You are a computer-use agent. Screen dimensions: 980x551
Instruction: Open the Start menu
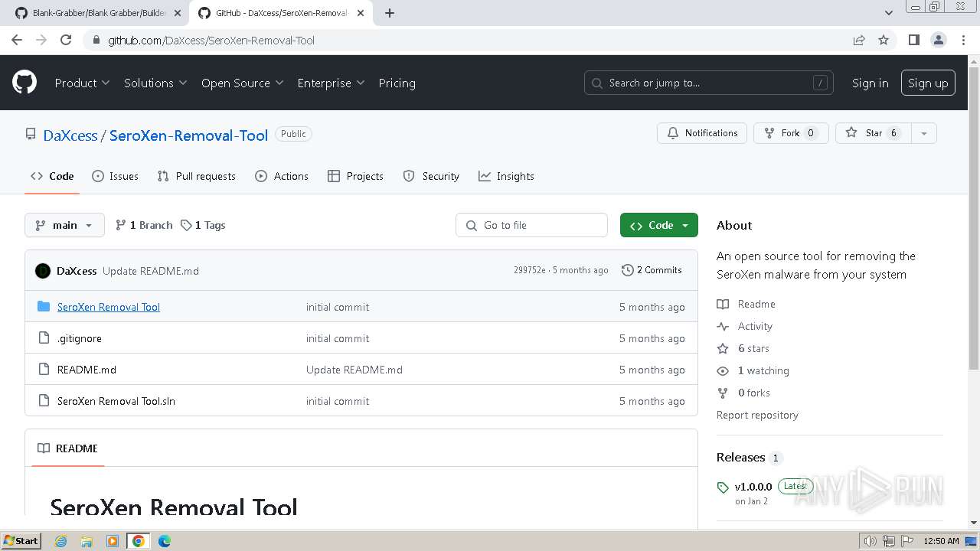(21, 541)
